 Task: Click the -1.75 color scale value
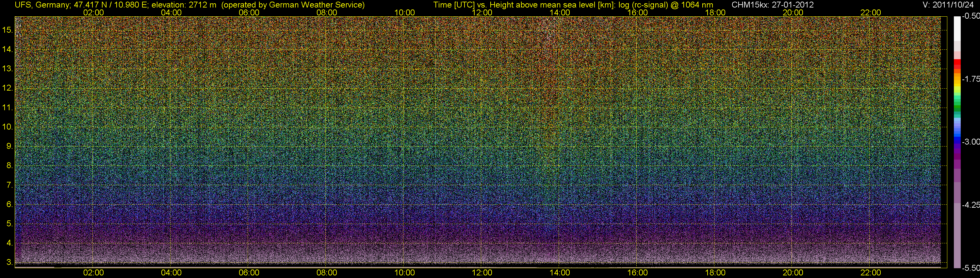[x=971, y=79]
